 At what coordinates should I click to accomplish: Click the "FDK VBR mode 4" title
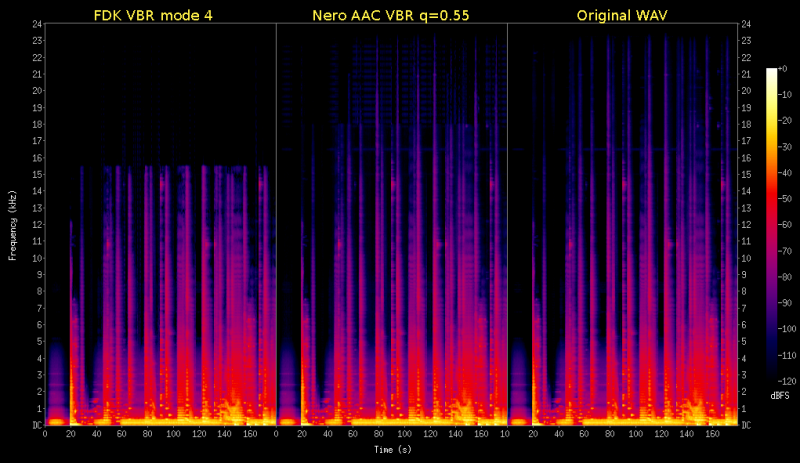pyautogui.click(x=160, y=14)
